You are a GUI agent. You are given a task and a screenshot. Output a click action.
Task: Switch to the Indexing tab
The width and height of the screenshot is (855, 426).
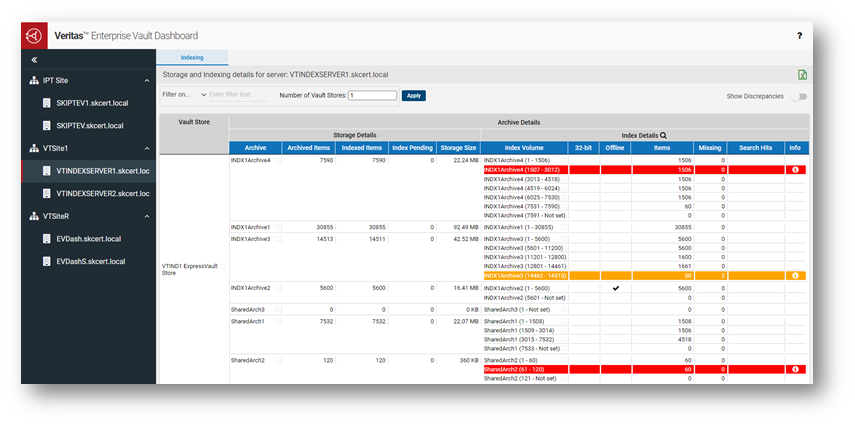(x=192, y=57)
